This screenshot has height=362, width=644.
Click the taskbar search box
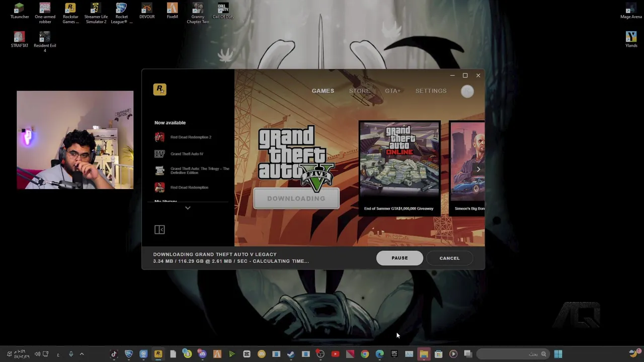pyautogui.click(x=512, y=354)
